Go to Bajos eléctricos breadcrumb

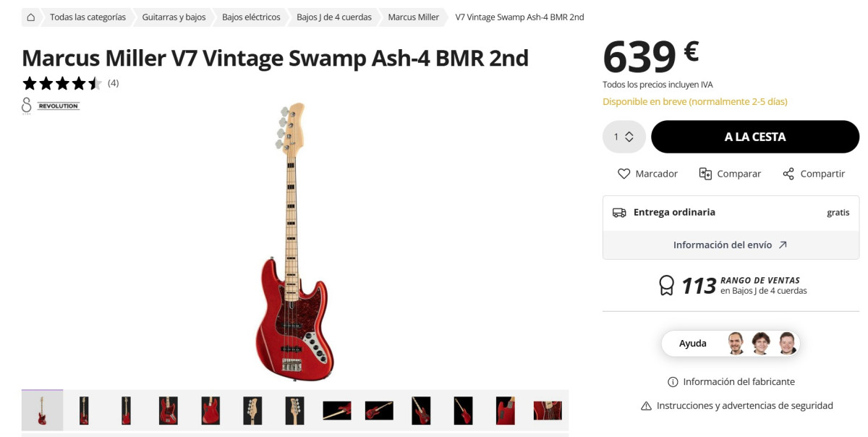coord(251,17)
